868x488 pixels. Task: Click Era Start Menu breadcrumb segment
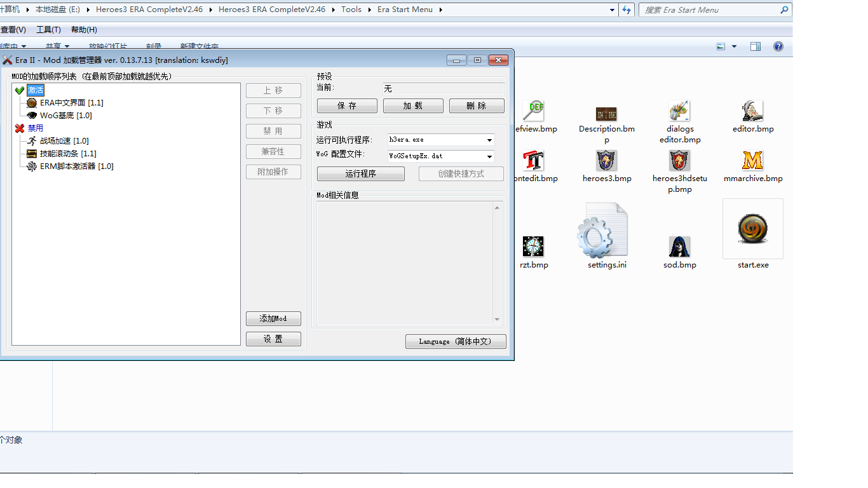pos(405,10)
